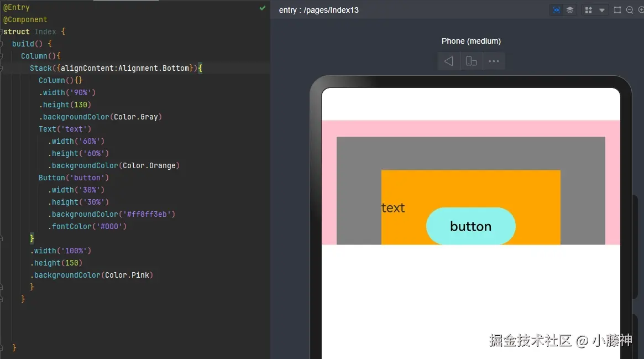Click the backgroundColor('#ff8ff3eb') line
644x359 pixels.
[112, 214]
